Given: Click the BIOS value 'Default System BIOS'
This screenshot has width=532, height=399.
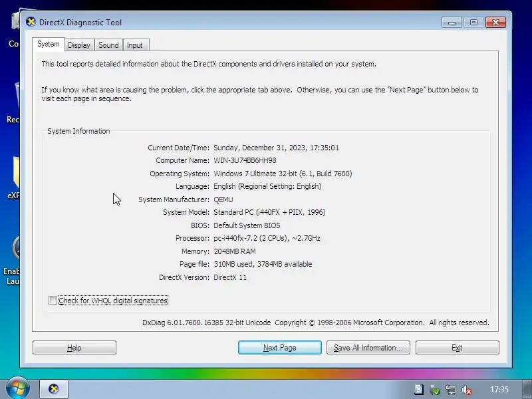Looking at the screenshot, I should point(247,225).
